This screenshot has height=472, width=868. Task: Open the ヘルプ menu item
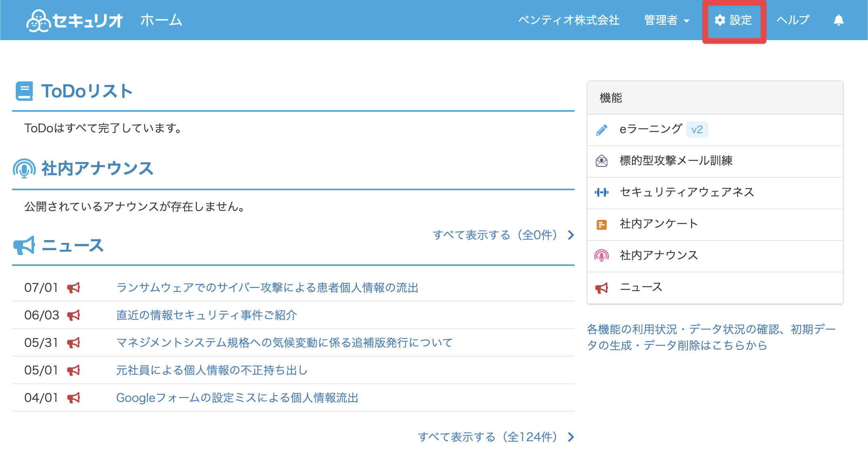point(793,20)
